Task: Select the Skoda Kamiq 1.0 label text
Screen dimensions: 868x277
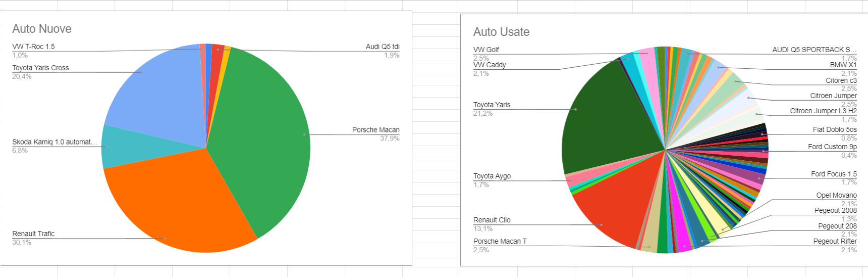Action: tap(55, 142)
